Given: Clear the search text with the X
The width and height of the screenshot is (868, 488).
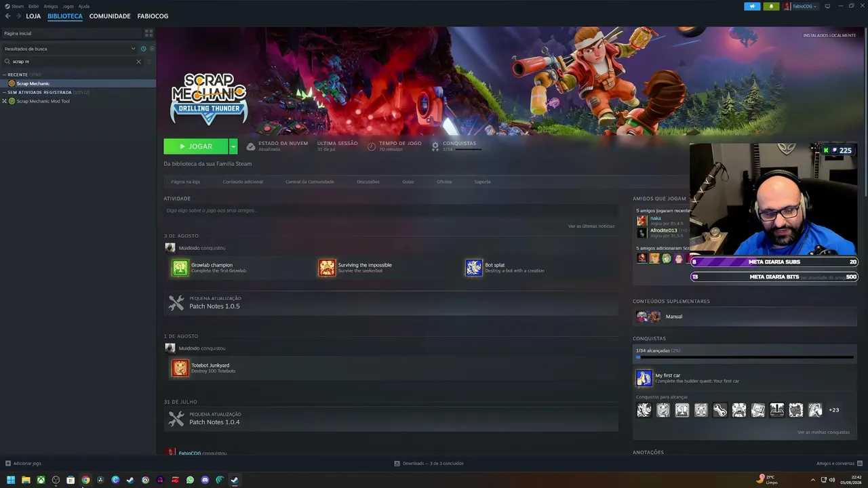Looking at the screenshot, I should point(139,62).
